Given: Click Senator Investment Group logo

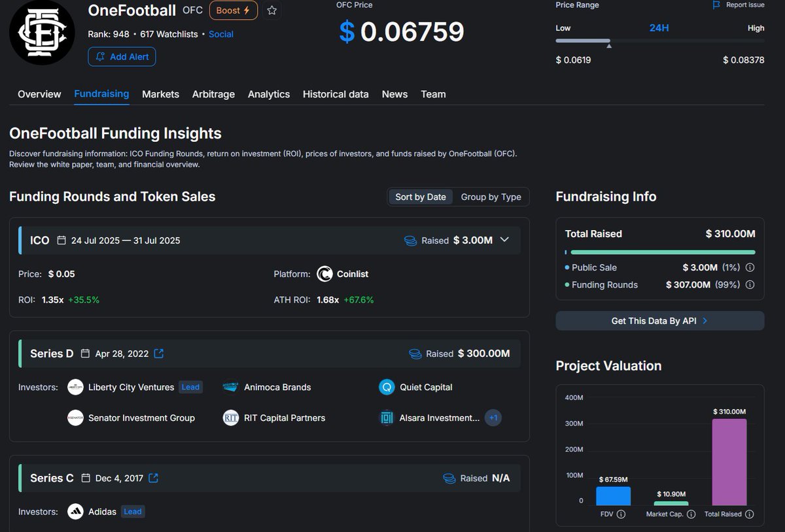Looking at the screenshot, I should point(75,418).
